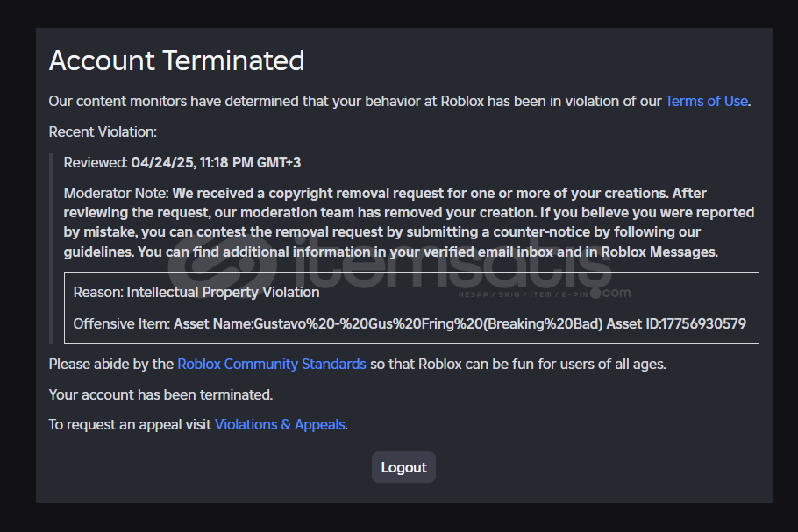Click "Your account has been terminated." text
The height and width of the screenshot is (532, 798).
click(x=160, y=394)
